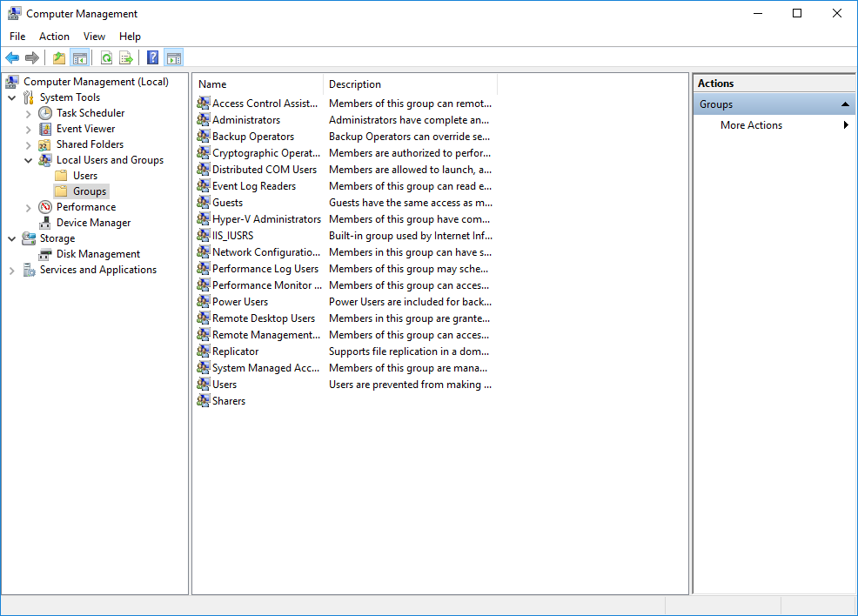This screenshot has height=616, width=858.
Task: Select Disk Management in the tree
Action: pyautogui.click(x=98, y=254)
